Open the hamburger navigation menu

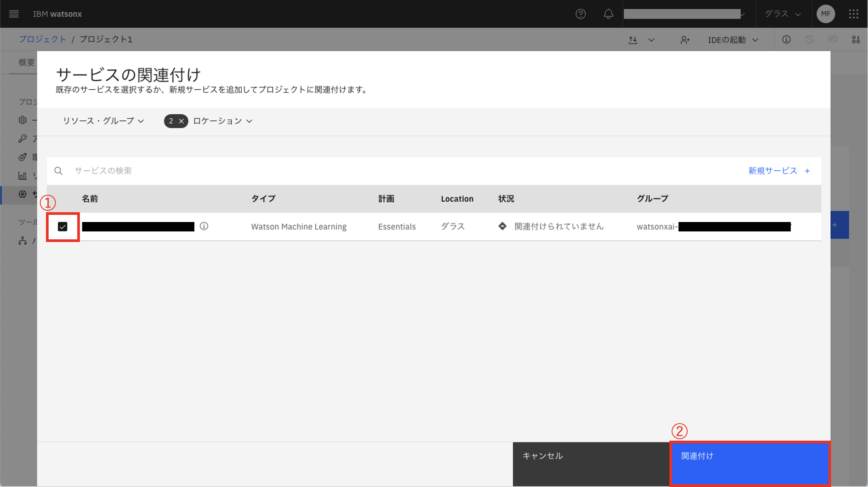[x=14, y=14]
